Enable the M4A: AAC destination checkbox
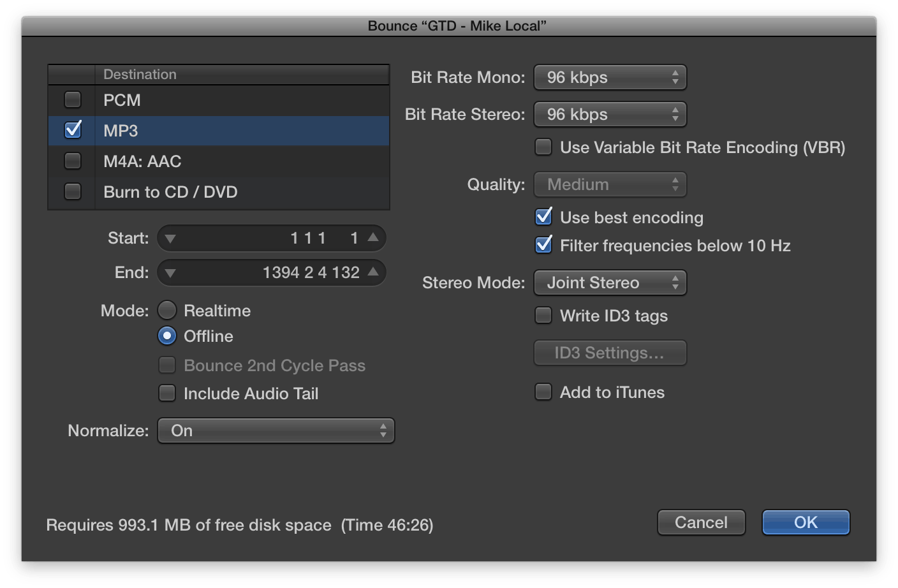The height and width of the screenshot is (588, 898). 73,161
